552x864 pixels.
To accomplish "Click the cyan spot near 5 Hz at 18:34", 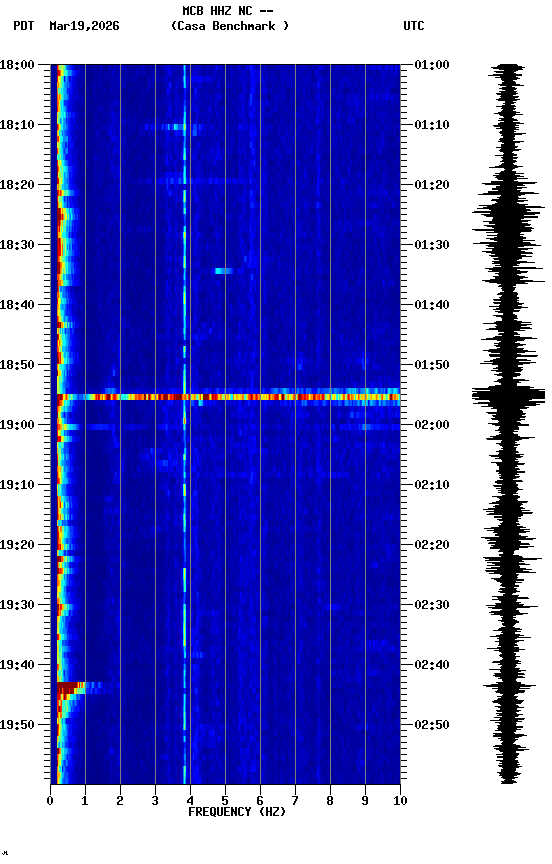I will (224, 271).
